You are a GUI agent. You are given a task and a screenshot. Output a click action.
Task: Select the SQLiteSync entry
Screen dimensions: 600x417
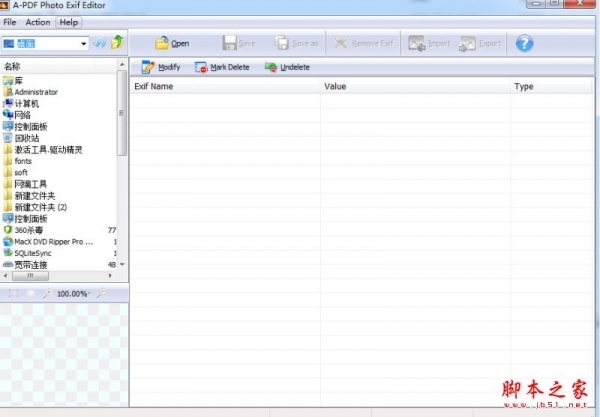[33, 253]
